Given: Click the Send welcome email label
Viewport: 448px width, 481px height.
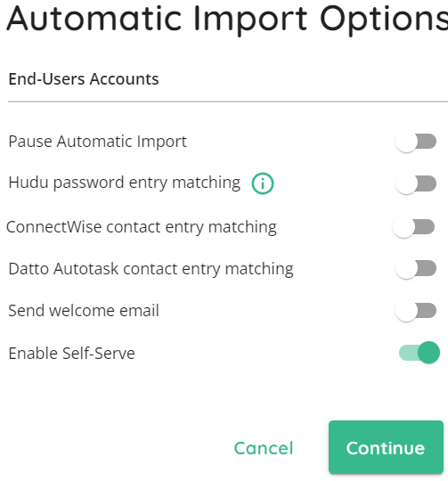Looking at the screenshot, I should point(84,311).
